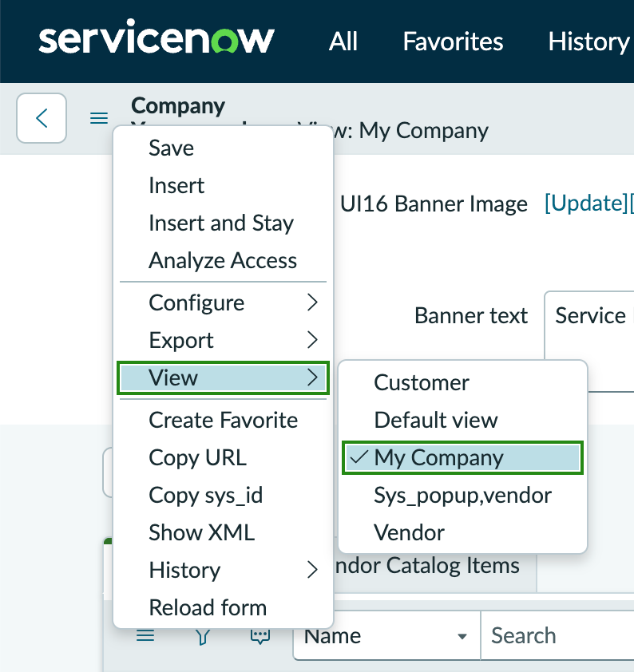Screen dimensions: 634x672
Task: Click the list Search box
Action: pyautogui.click(x=557, y=635)
